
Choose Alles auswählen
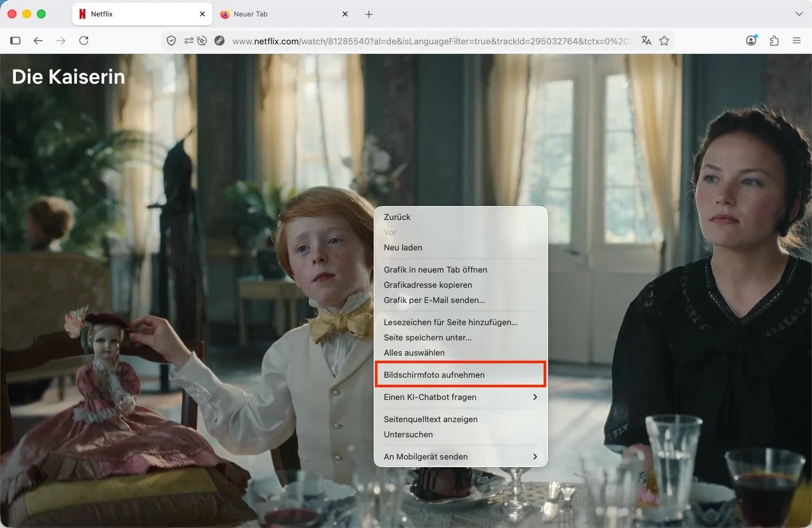tap(461, 352)
